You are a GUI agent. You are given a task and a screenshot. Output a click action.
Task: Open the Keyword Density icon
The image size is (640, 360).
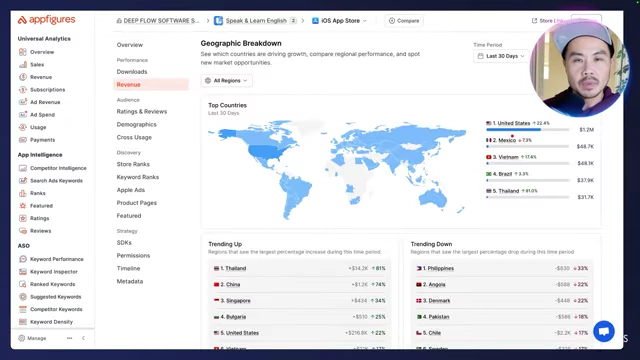23,322
